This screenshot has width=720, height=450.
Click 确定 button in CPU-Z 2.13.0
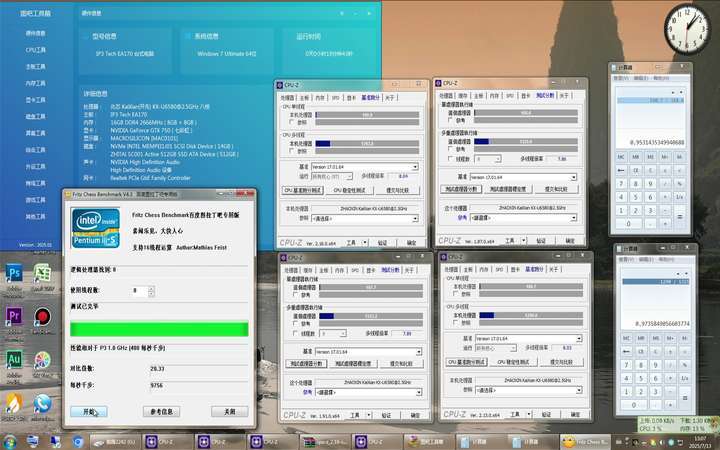[575, 414]
